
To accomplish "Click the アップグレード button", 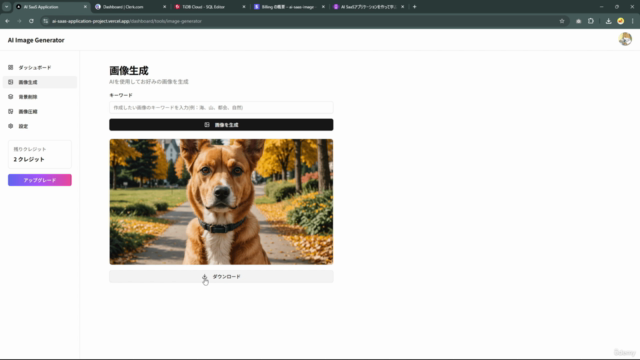I will [40, 180].
